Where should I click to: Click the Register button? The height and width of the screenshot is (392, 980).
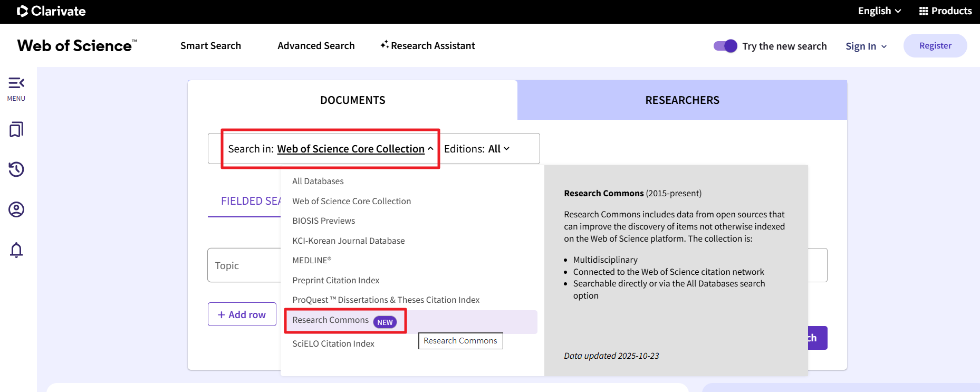(935, 46)
